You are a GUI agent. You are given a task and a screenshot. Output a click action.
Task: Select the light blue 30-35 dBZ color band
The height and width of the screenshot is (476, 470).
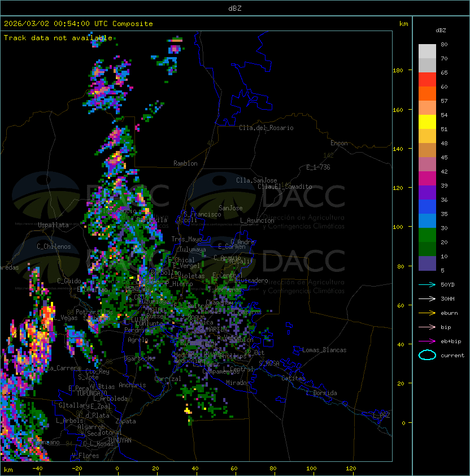427,221
